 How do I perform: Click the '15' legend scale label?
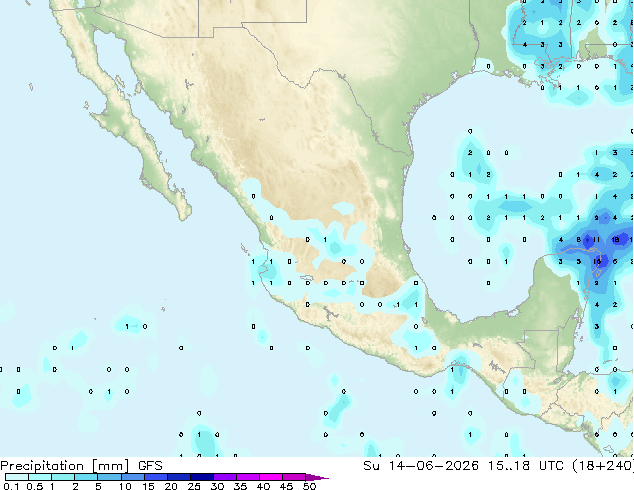coord(148,486)
